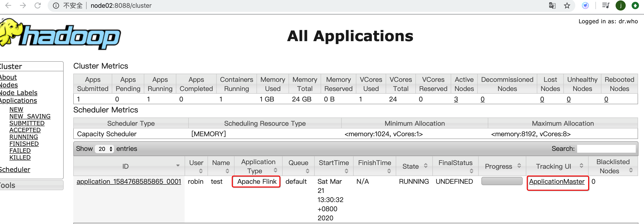This screenshot has height=224, width=644.
Task: Filter applications by RUNNING state link
Action: pos(24,137)
